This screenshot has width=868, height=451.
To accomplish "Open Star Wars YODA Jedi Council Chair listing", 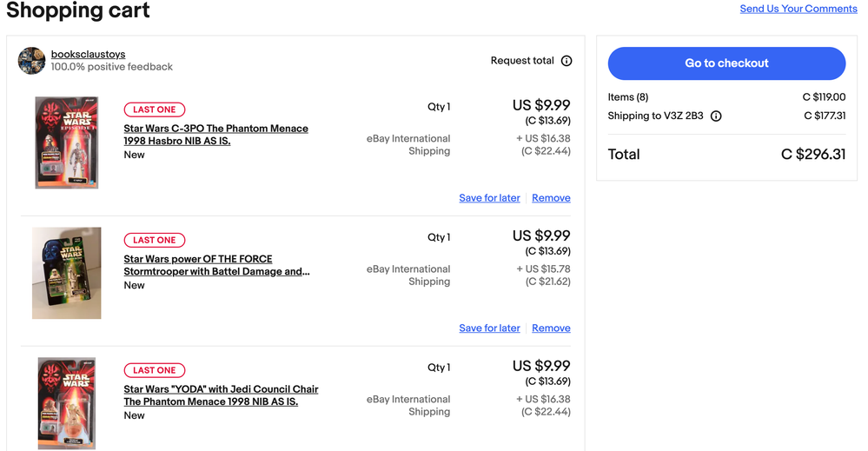I will pyautogui.click(x=221, y=395).
